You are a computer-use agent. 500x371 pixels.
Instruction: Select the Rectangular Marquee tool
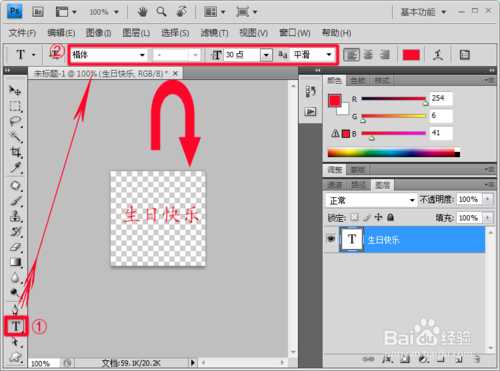coord(15,106)
